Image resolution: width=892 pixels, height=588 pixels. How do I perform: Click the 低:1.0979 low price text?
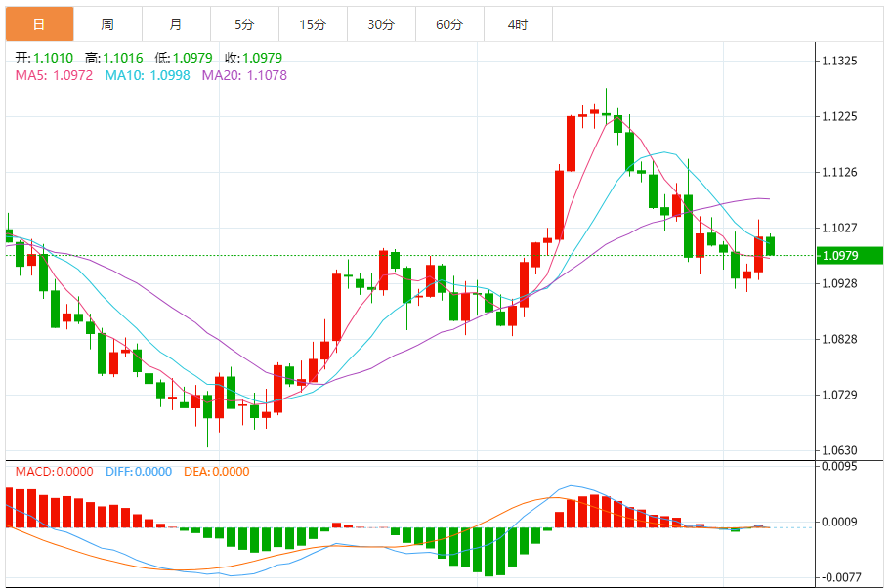coord(183,58)
